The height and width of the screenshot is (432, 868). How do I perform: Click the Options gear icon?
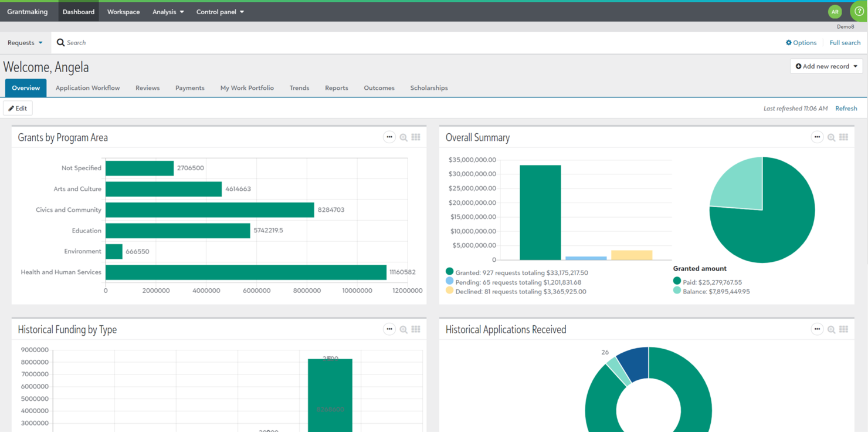[x=789, y=42]
